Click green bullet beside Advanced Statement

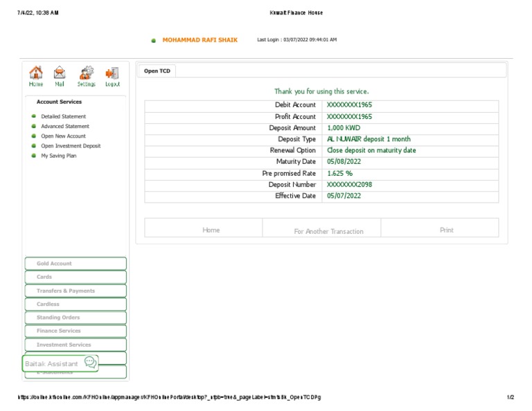[x=33, y=126]
